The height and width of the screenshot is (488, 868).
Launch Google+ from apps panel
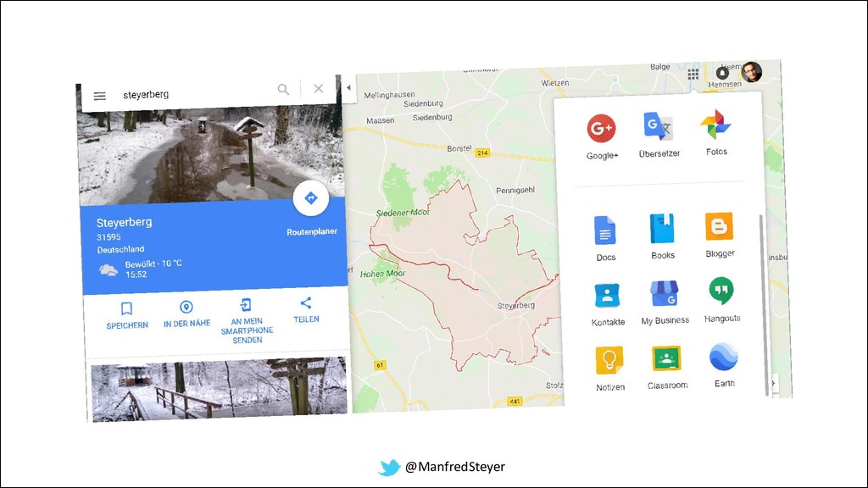pyautogui.click(x=602, y=136)
